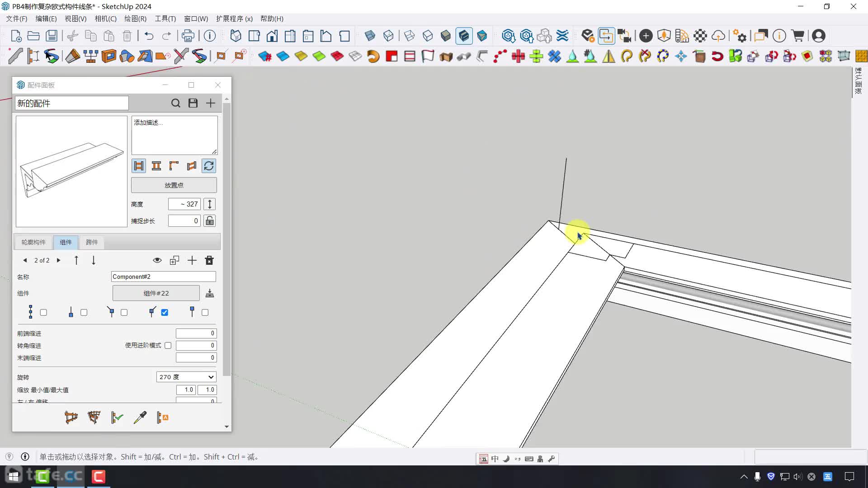Toggle the first alignment mode icon under description
The width and height of the screenshot is (868, 488).
tap(139, 166)
